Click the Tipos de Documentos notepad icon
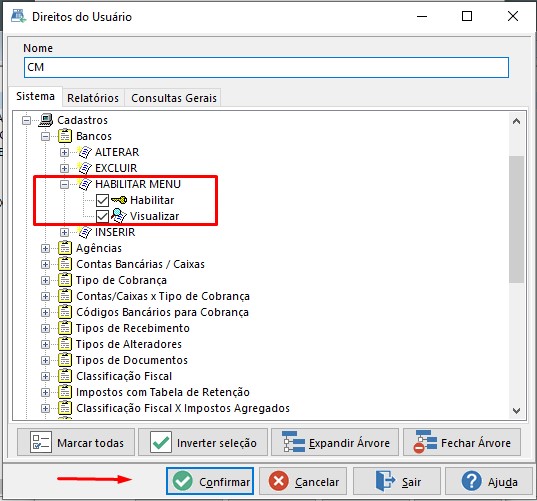The width and height of the screenshot is (537, 501). [x=65, y=360]
